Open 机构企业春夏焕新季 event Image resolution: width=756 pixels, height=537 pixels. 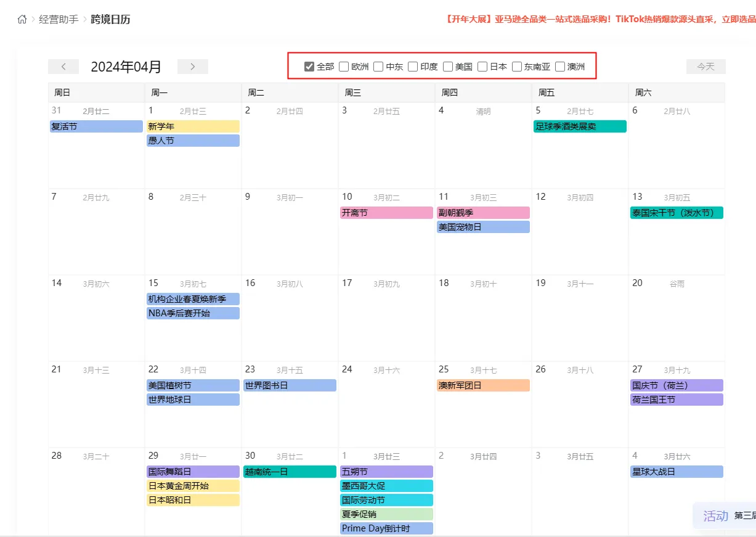click(x=193, y=299)
